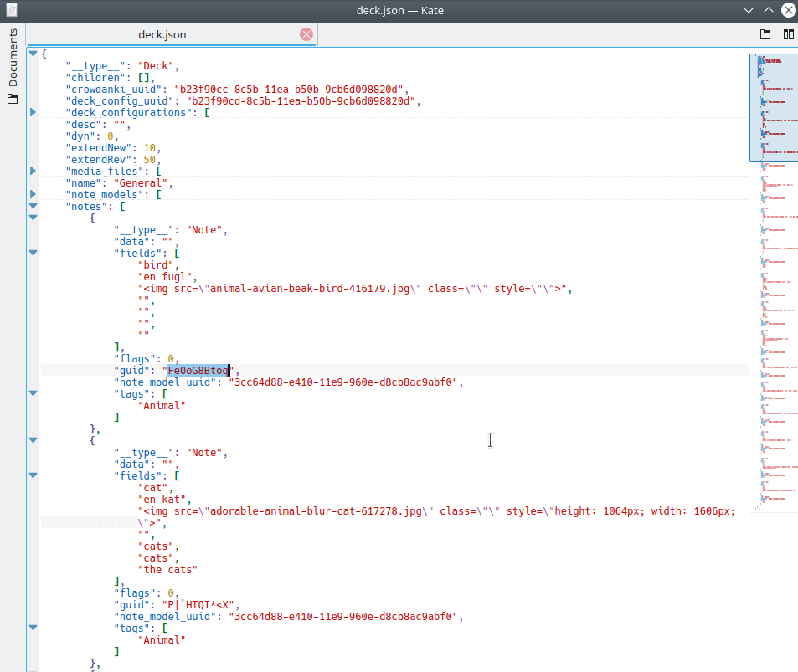Click the "en fugl" field
This screenshot has height=672, width=798.
[165, 277]
